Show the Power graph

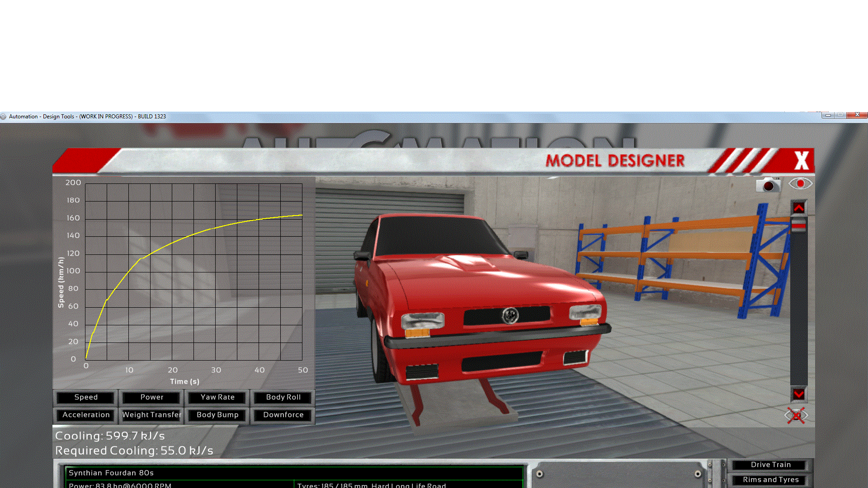point(152,397)
